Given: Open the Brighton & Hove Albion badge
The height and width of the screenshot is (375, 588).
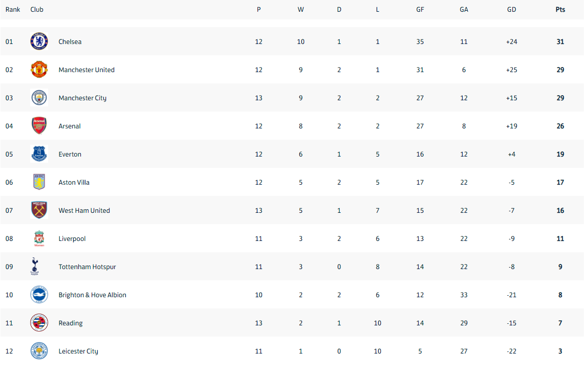Looking at the screenshot, I should coord(39,294).
